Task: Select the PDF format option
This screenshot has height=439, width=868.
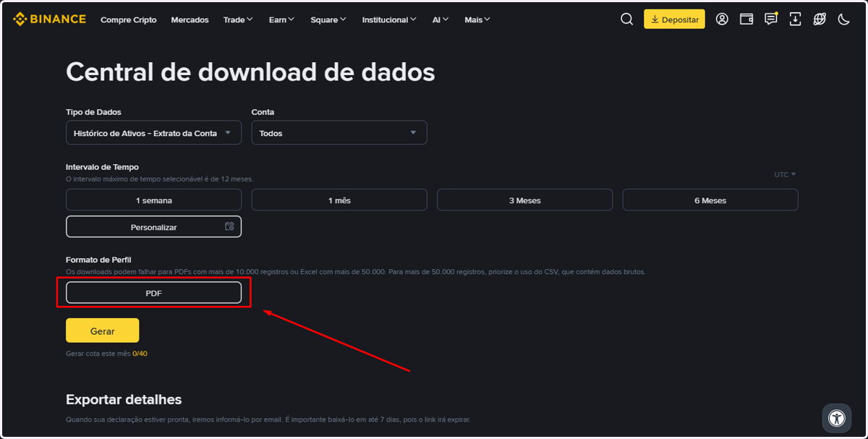Action: click(153, 293)
